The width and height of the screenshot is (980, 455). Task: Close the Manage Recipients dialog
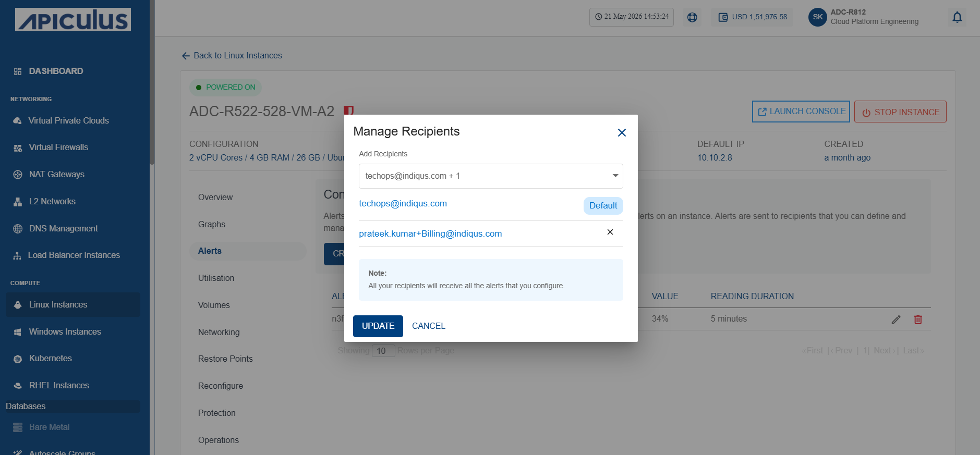622,133
